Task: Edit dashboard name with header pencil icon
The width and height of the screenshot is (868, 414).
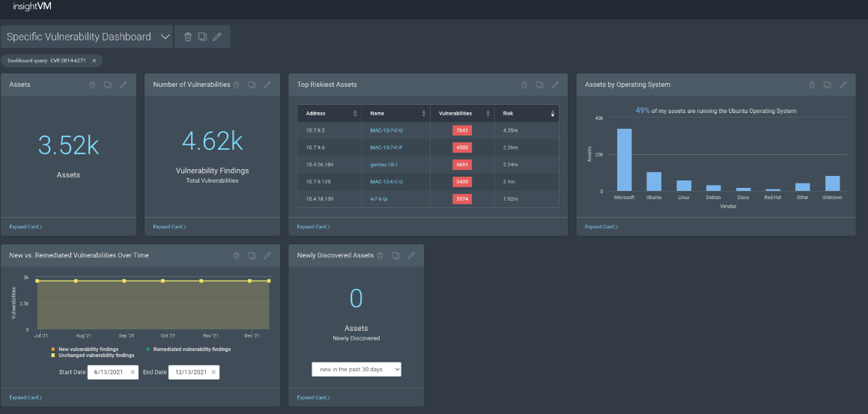Action: tap(217, 37)
